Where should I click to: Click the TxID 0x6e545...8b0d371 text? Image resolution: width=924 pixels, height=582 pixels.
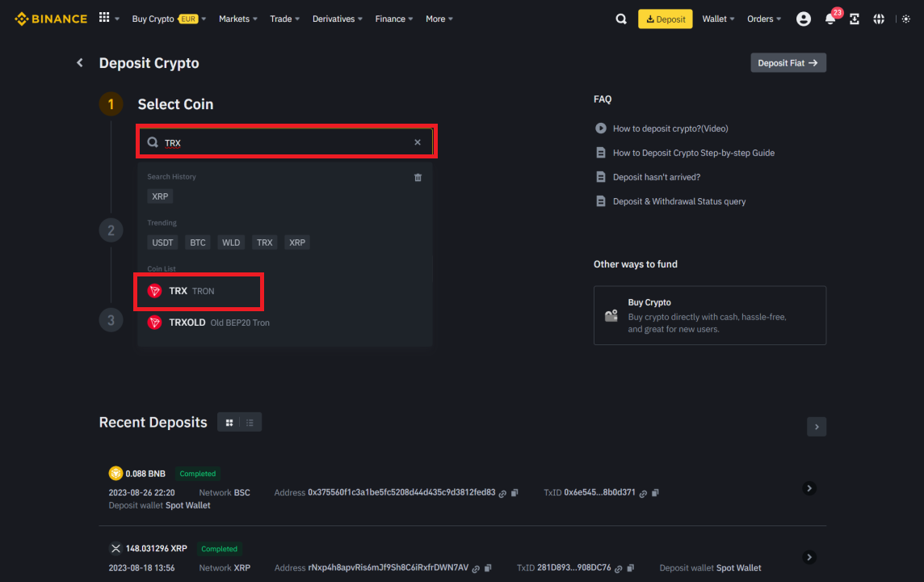click(x=600, y=492)
